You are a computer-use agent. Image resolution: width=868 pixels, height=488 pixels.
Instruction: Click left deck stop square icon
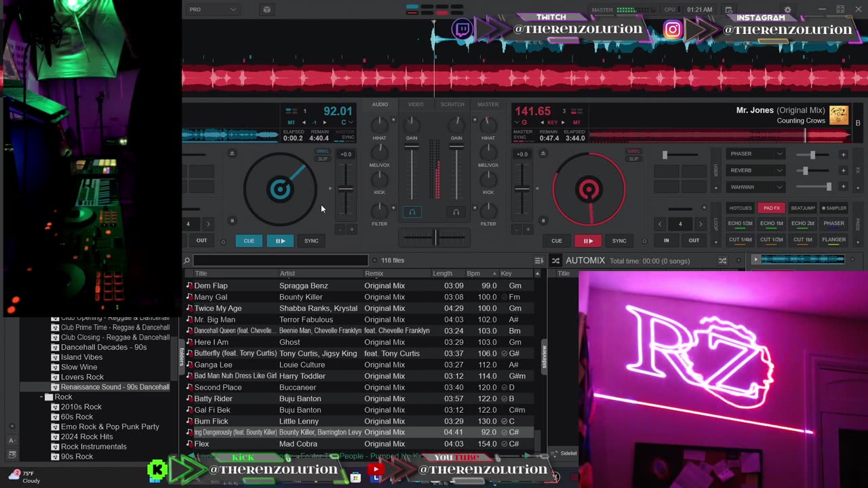click(232, 220)
